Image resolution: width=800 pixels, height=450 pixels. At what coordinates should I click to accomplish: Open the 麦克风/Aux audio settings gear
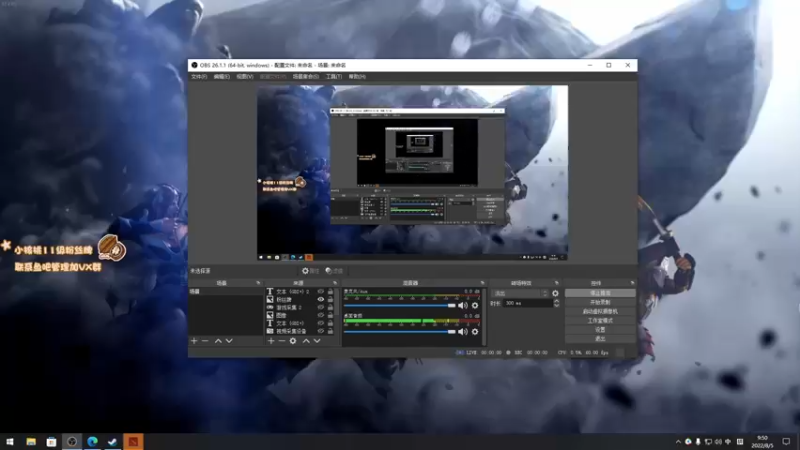(x=475, y=306)
